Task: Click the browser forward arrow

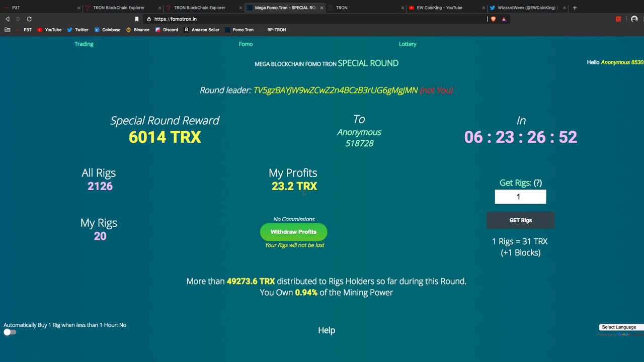Action: (18, 19)
